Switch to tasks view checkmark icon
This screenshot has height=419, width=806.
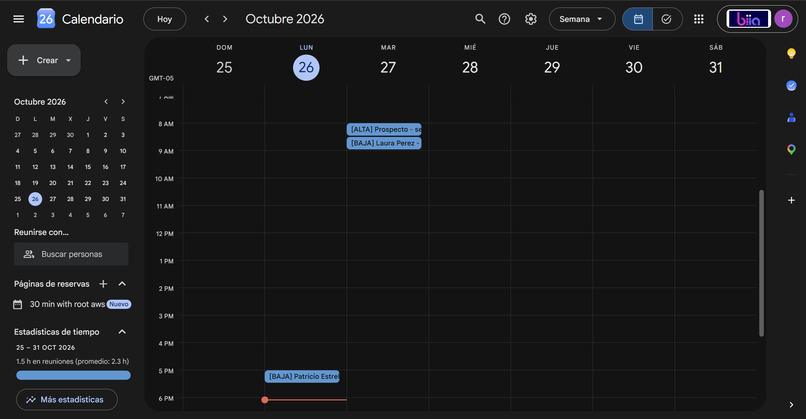point(667,19)
